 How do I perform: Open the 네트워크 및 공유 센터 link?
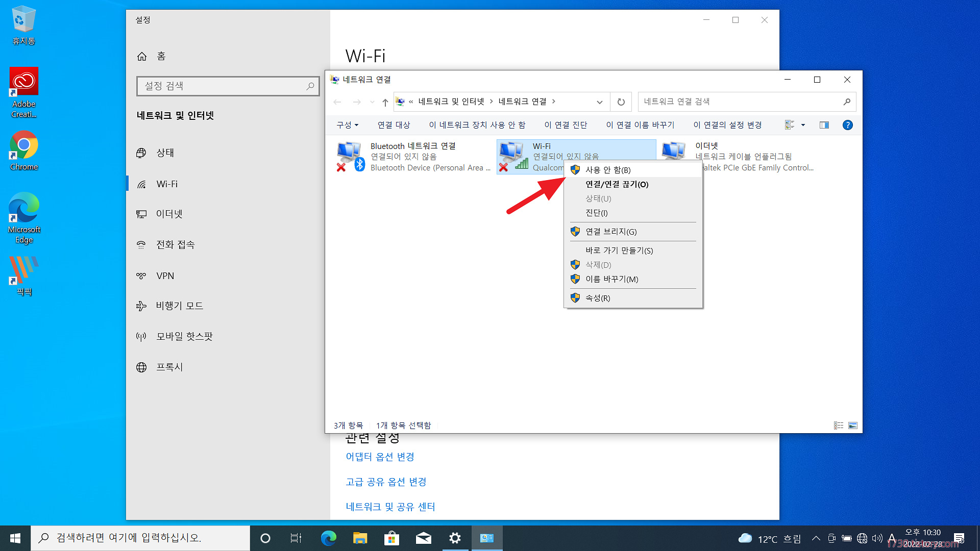click(x=390, y=507)
